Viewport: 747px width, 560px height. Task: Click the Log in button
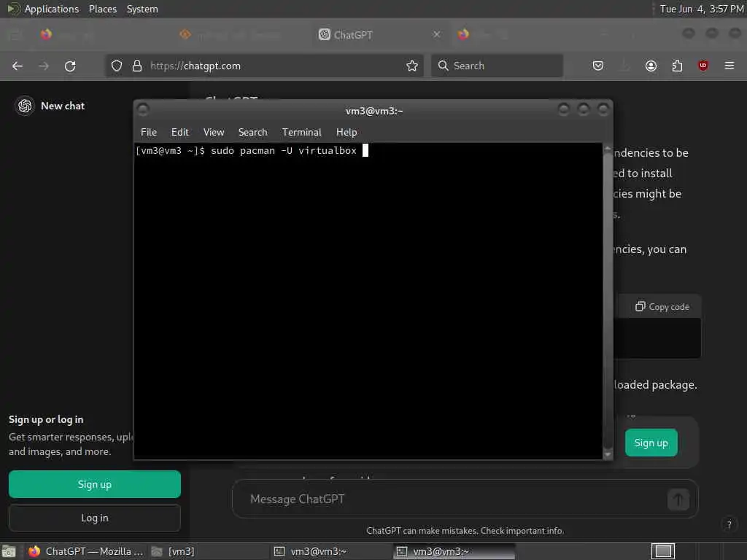click(x=95, y=518)
